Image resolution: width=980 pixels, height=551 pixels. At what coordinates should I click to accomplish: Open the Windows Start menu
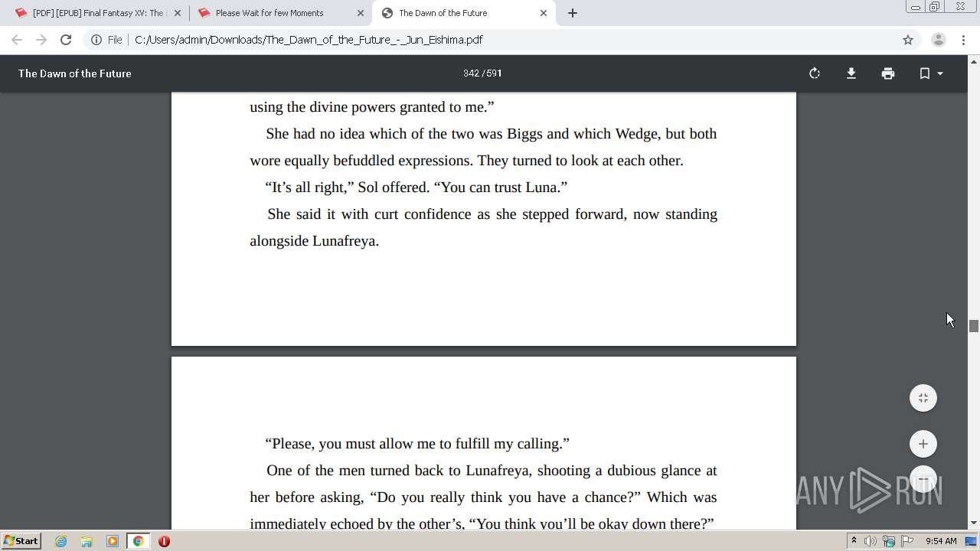point(21,540)
